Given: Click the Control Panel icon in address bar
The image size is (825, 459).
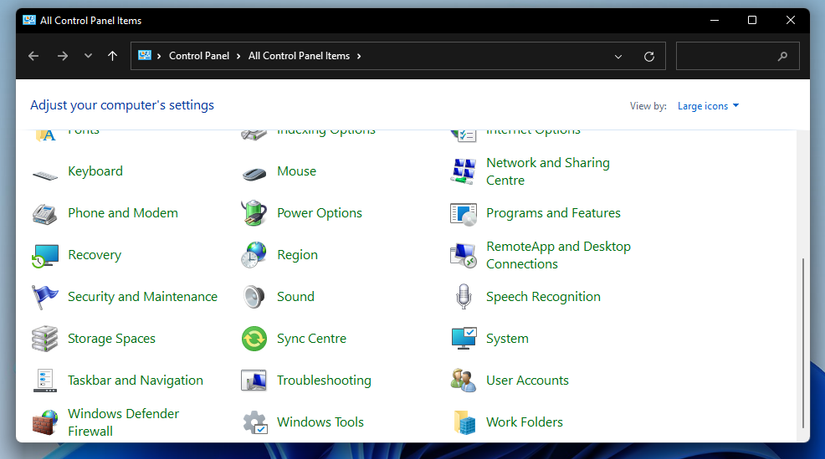Looking at the screenshot, I should (145, 55).
